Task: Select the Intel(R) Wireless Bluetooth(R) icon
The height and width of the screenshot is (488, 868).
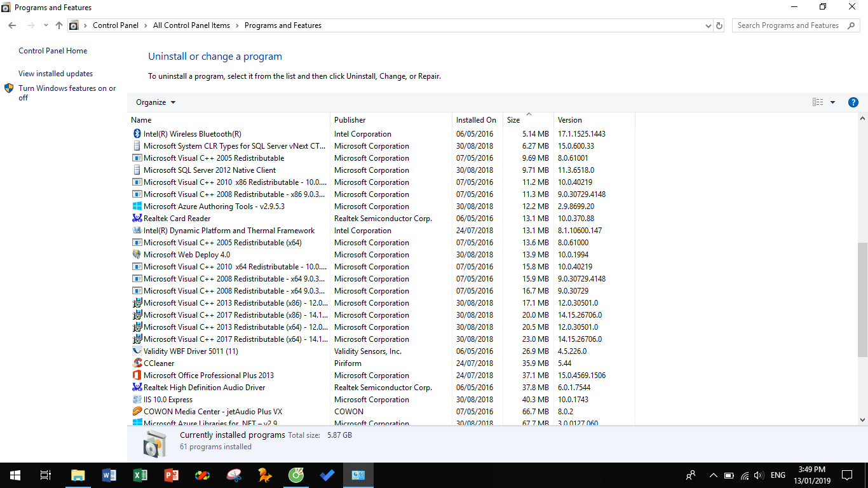Action: (137, 134)
